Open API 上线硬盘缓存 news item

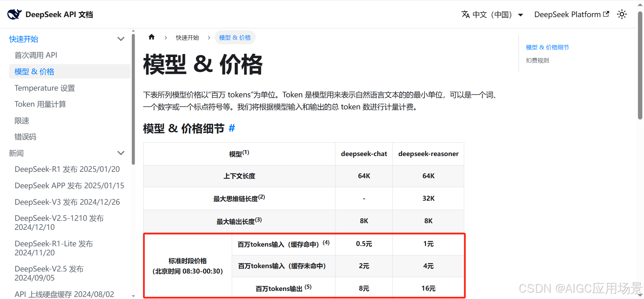click(x=64, y=294)
